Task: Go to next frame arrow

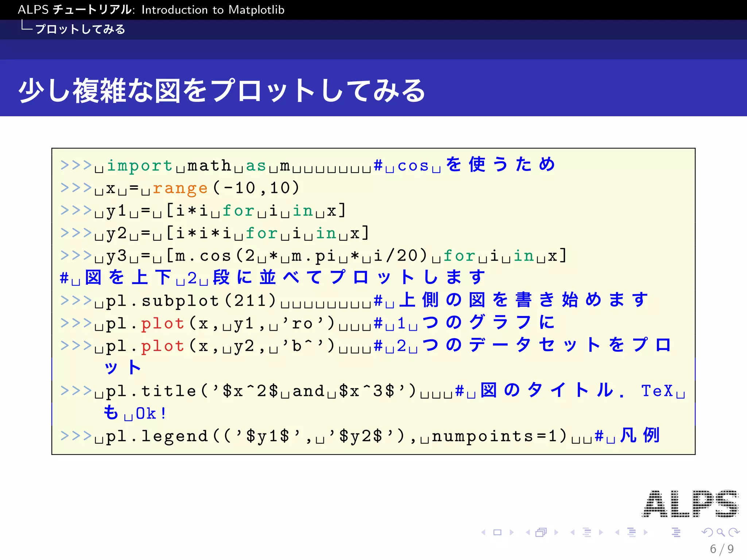Action: [556, 532]
